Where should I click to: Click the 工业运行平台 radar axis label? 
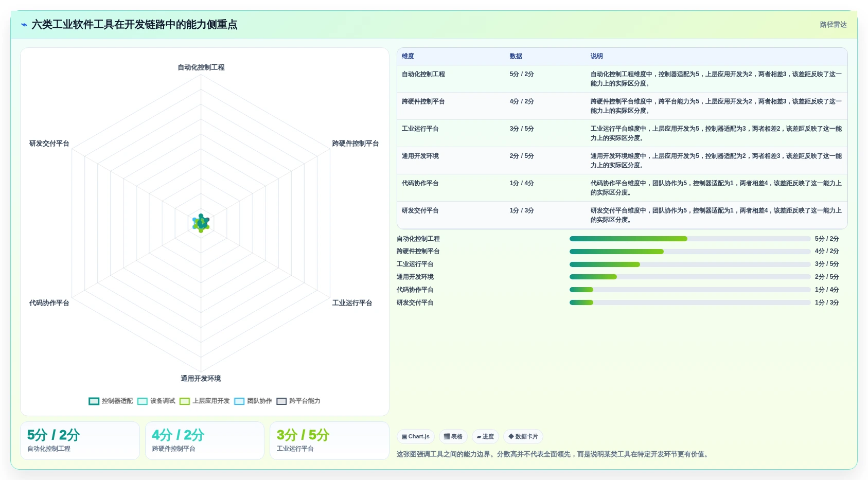coord(352,303)
